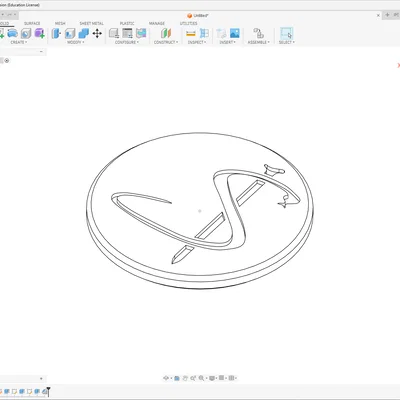This screenshot has height=400, width=400.
Task: Click the Look At icon in navigation bar
Action: pyautogui.click(x=177, y=378)
